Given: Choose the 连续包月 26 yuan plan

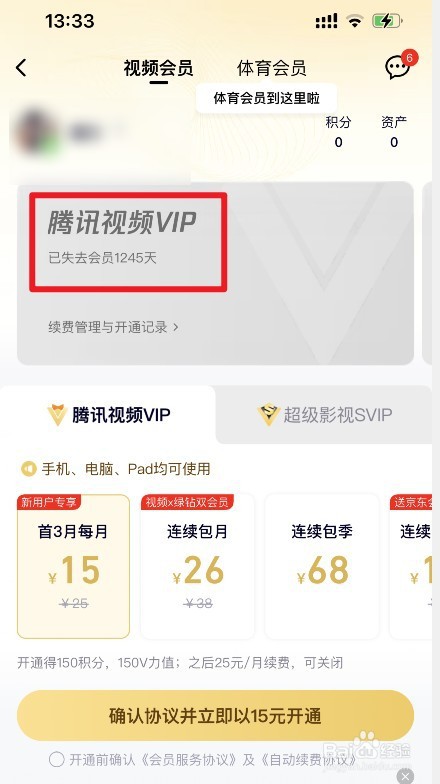Looking at the screenshot, I should (198, 566).
